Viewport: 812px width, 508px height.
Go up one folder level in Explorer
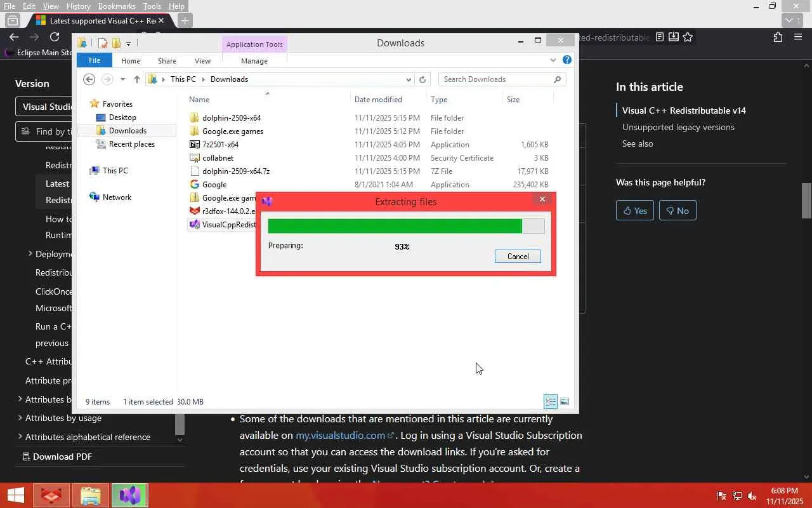[x=136, y=79]
